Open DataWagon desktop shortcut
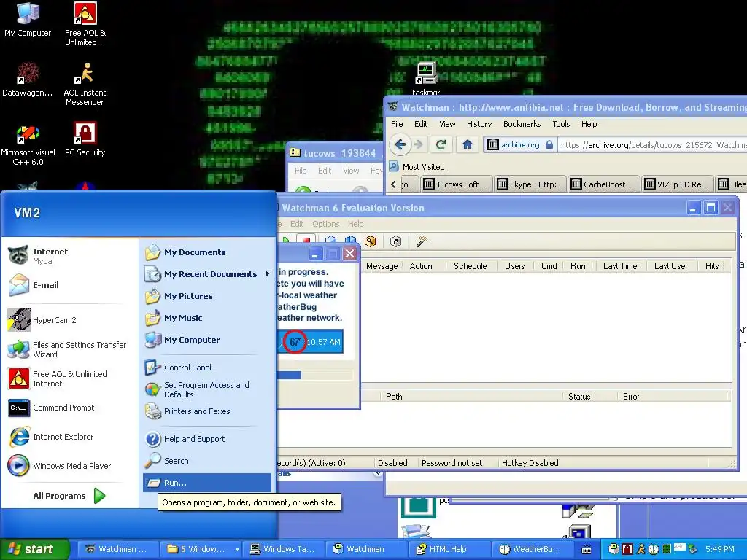 click(x=28, y=79)
